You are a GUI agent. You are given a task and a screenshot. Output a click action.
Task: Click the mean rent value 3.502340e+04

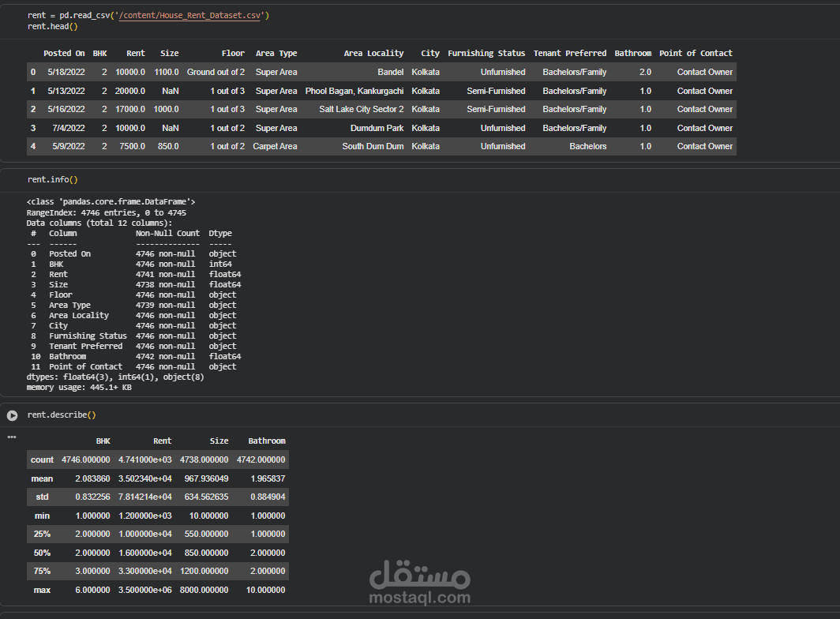(145, 478)
